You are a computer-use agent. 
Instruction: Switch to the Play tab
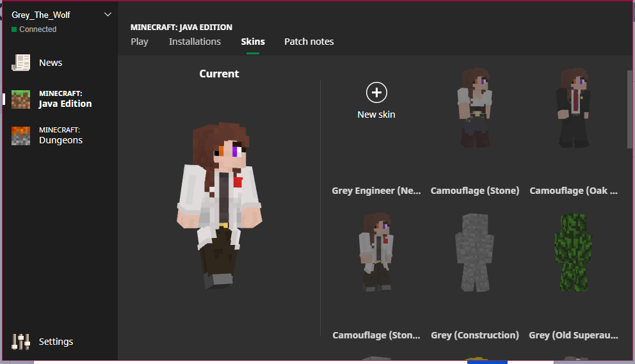click(x=140, y=42)
